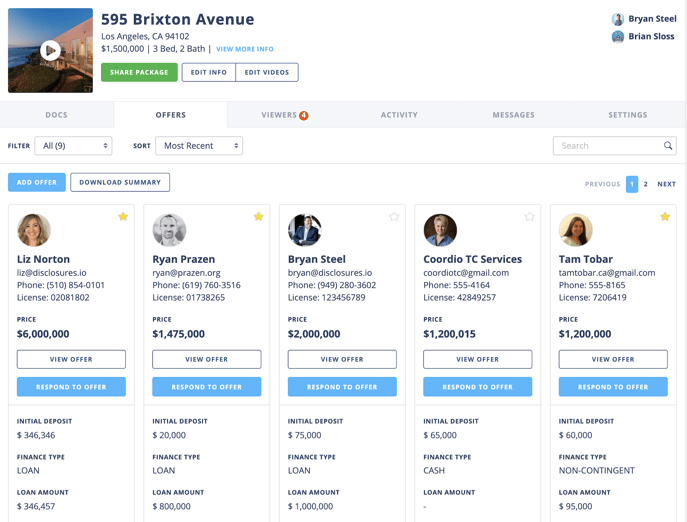Click the $1,200,015 price value
Viewport: 687px width, 522px height.
tap(450, 334)
